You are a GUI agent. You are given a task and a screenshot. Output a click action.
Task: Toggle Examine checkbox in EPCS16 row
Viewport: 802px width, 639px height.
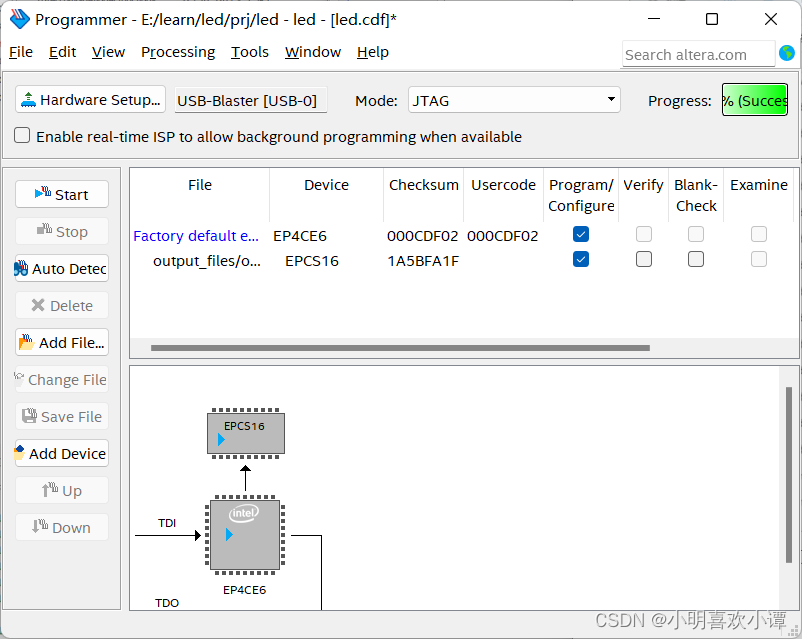click(x=759, y=259)
